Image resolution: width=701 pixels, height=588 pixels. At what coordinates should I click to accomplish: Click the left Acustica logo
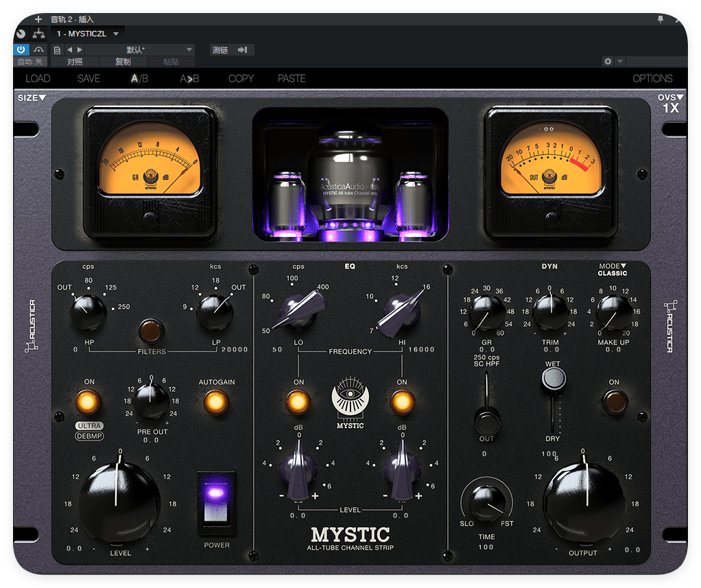(x=32, y=326)
